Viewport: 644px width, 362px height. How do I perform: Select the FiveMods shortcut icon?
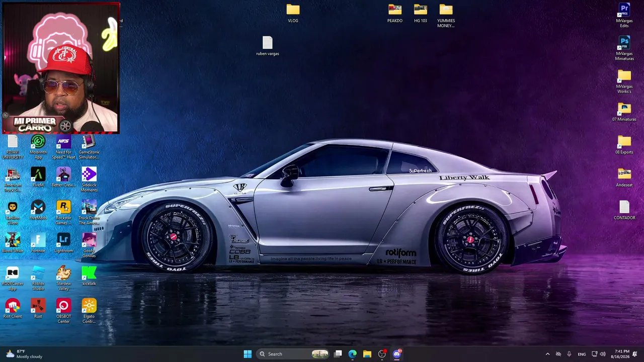[38, 210]
